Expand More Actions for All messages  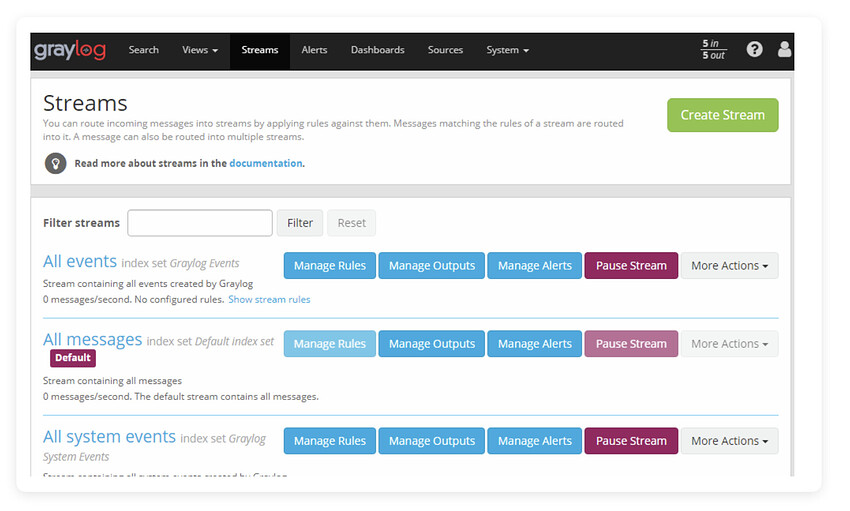click(x=730, y=344)
